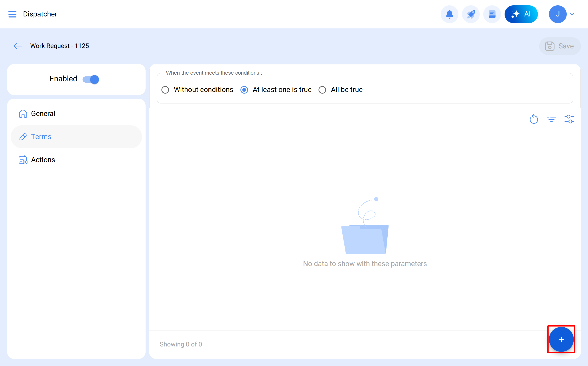Open the rocket launch icon
Viewport: 588px width, 366px height.
[x=470, y=14]
